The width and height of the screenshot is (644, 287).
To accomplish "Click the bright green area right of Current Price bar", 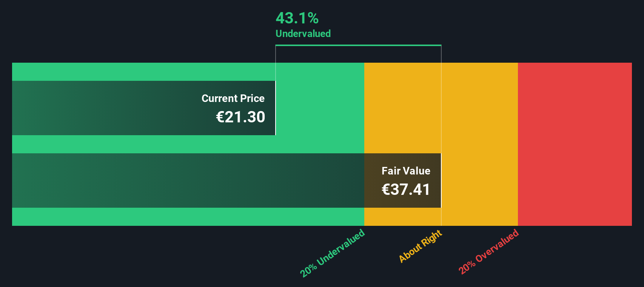I will click(x=320, y=108).
